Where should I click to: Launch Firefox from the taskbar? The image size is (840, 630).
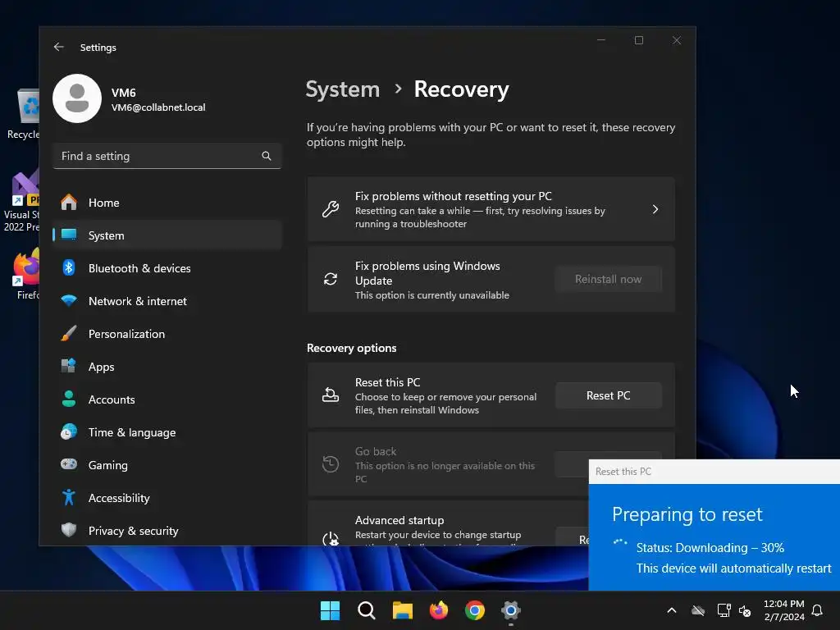[x=439, y=610]
